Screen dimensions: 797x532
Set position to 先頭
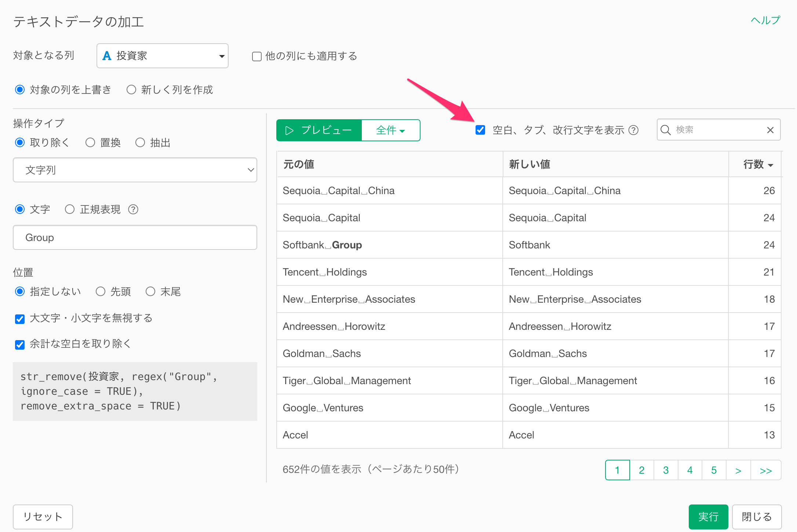pos(101,291)
